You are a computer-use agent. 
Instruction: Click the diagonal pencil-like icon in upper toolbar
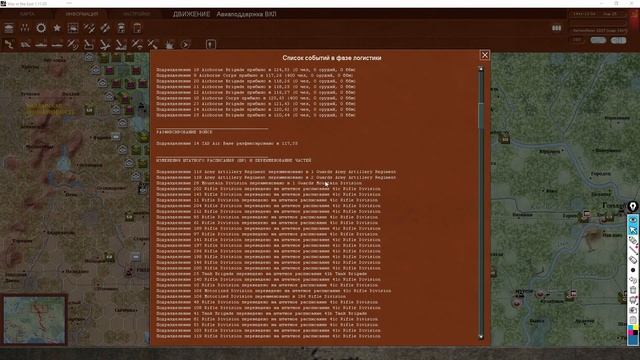pos(105,28)
